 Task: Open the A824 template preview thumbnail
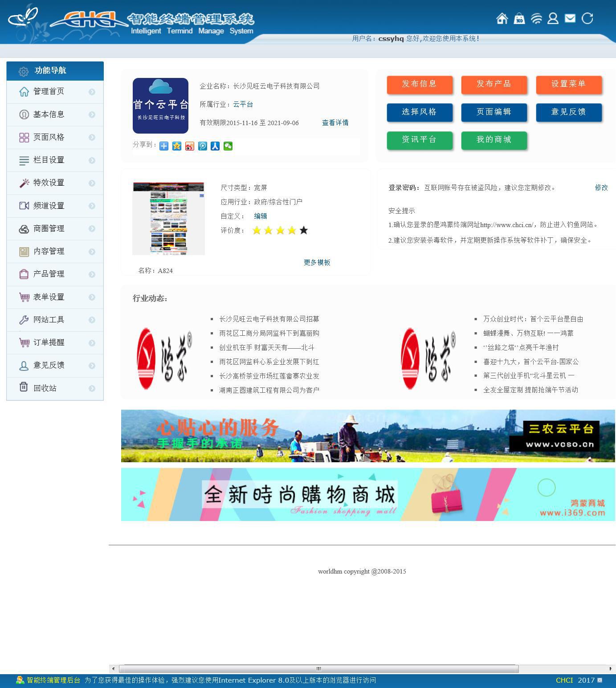[x=168, y=218]
